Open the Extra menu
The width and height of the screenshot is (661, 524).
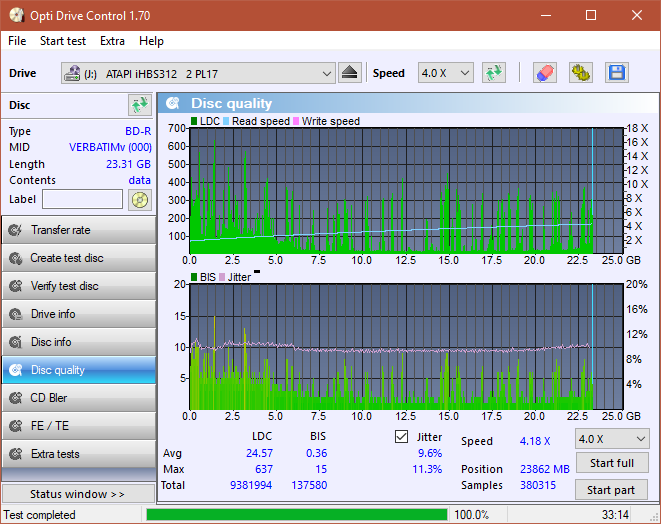click(x=112, y=41)
